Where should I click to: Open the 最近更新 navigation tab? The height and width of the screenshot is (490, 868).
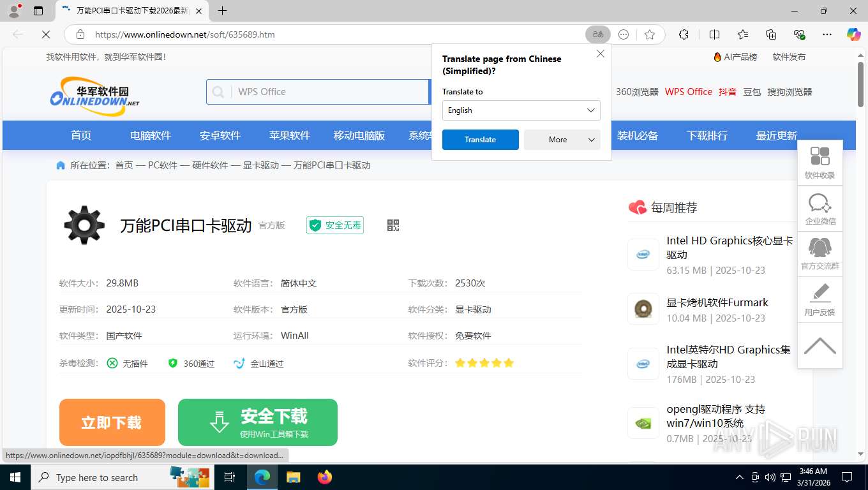pos(777,135)
